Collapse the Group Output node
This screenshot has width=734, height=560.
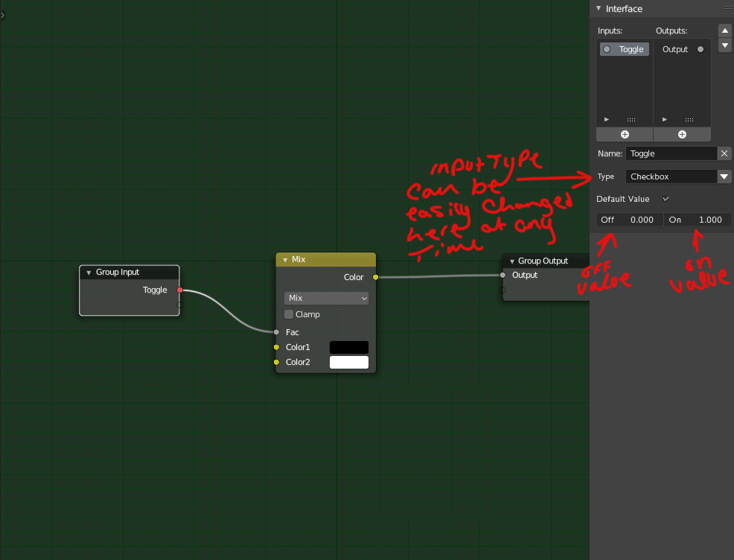click(512, 261)
